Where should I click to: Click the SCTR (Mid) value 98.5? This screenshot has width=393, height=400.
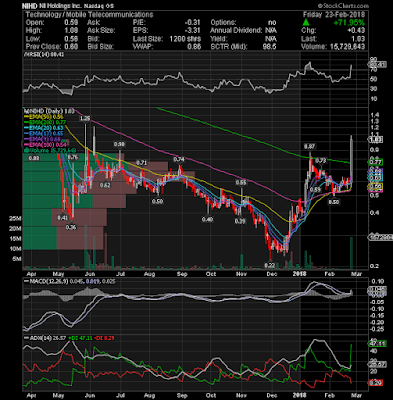tap(269, 47)
